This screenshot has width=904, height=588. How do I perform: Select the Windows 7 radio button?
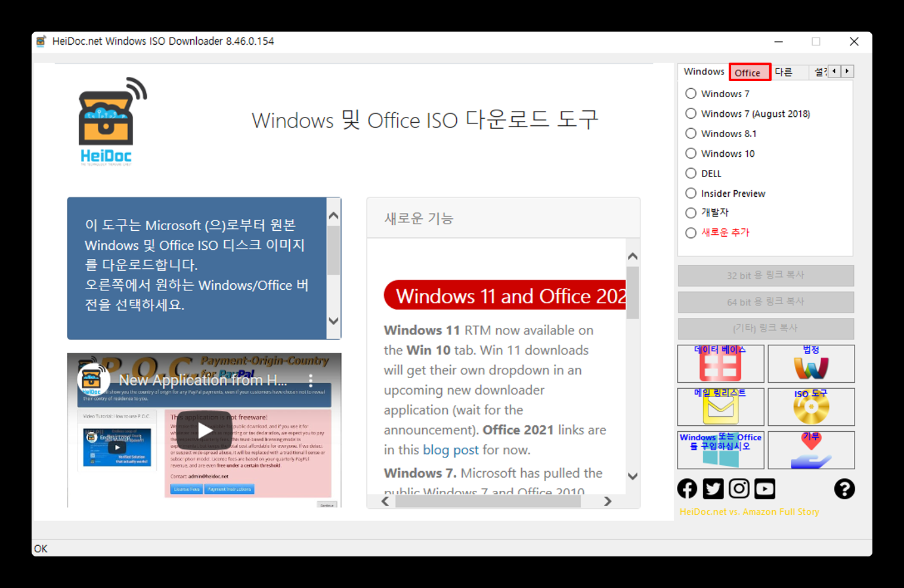tap(691, 94)
